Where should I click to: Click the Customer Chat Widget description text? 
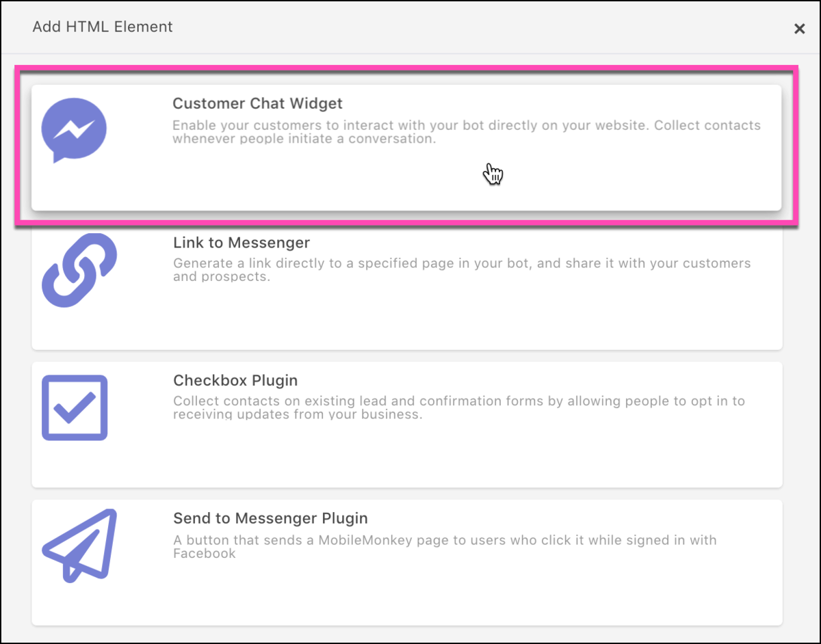point(465,132)
